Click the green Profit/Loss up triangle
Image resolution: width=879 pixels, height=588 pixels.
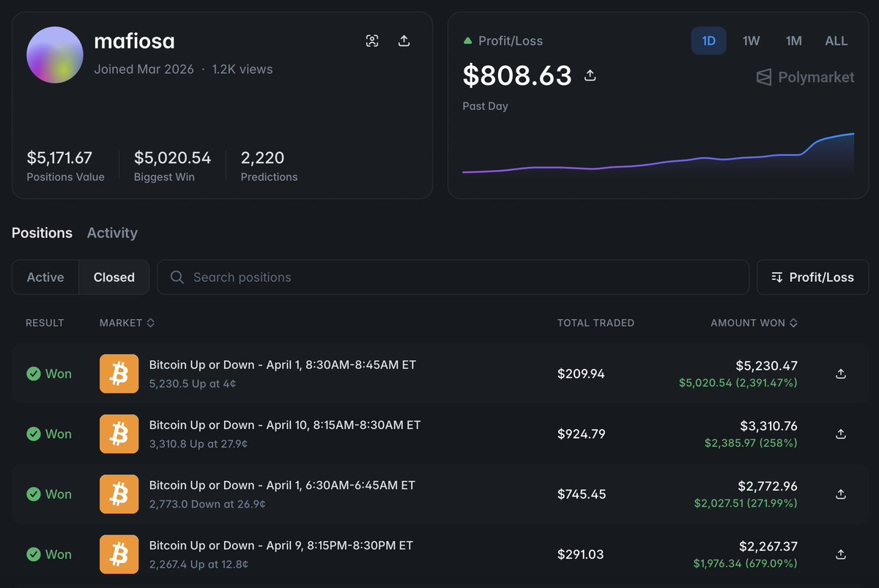click(x=468, y=41)
